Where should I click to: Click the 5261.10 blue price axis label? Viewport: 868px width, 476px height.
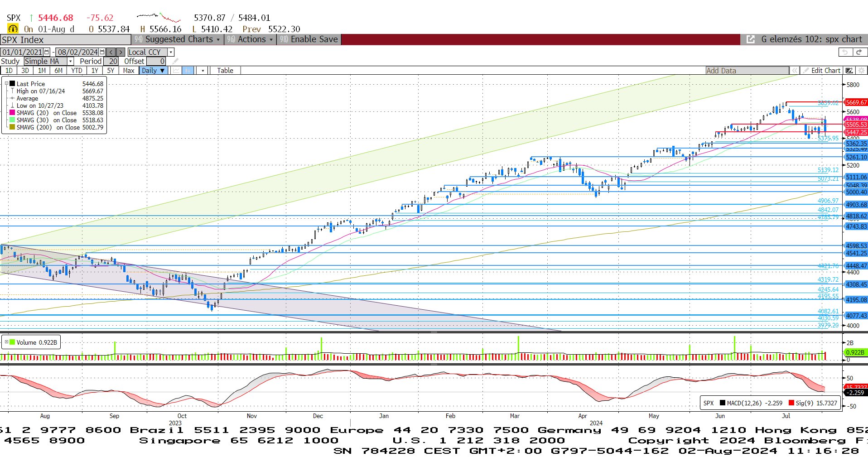(856, 157)
